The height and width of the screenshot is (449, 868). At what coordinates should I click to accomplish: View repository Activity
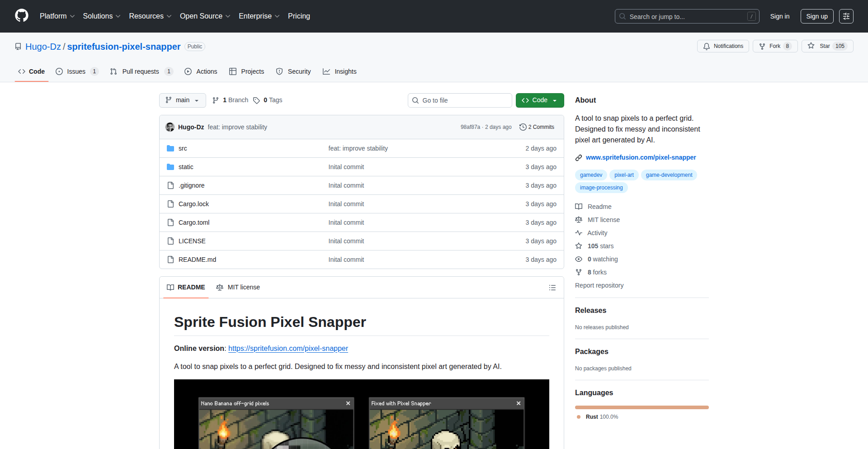[x=591, y=233]
